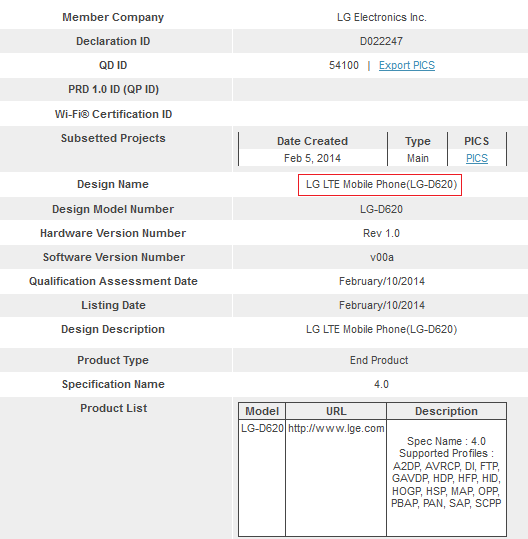The width and height of the screenshot is (528, 539).
Task: Select the LG-D620 cell in Product List
Action: pos(262,429)
